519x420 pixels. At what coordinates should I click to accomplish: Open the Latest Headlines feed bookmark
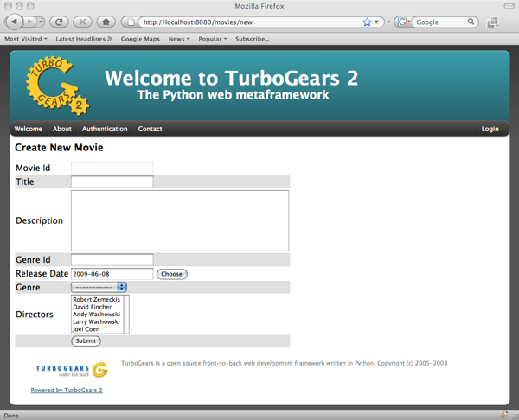tap(84, 39)
